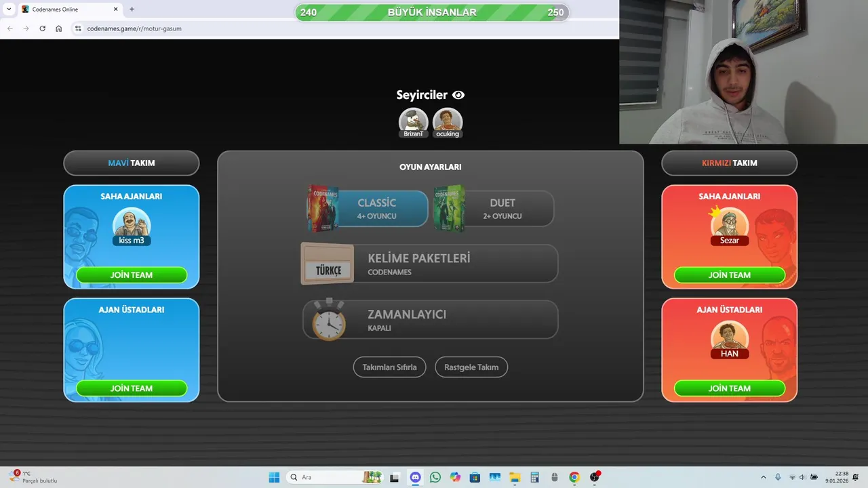Open the KELİME PAKETLERİ word packs setting

430,264
